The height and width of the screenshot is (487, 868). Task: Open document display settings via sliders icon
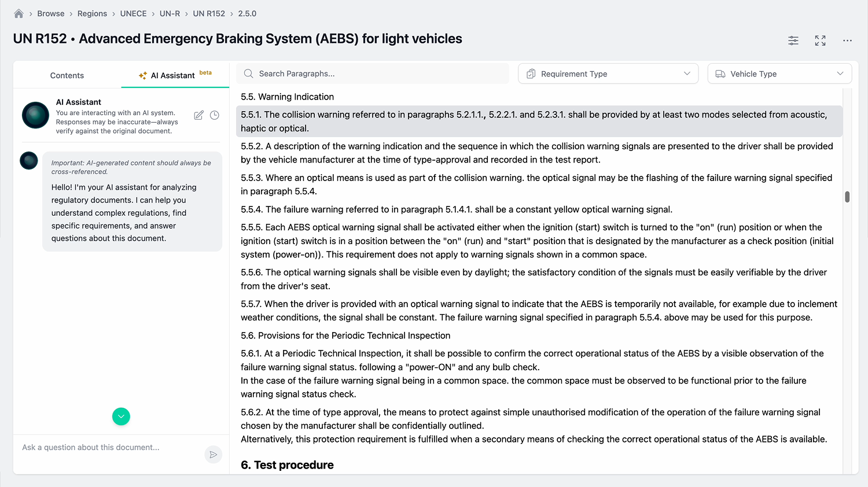pos(793,40)
